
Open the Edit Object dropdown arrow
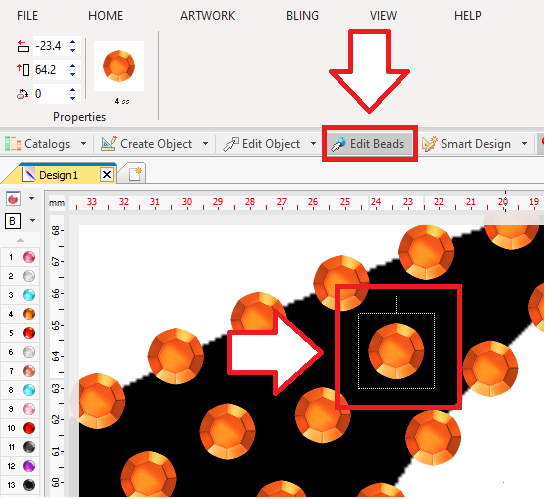314,144
